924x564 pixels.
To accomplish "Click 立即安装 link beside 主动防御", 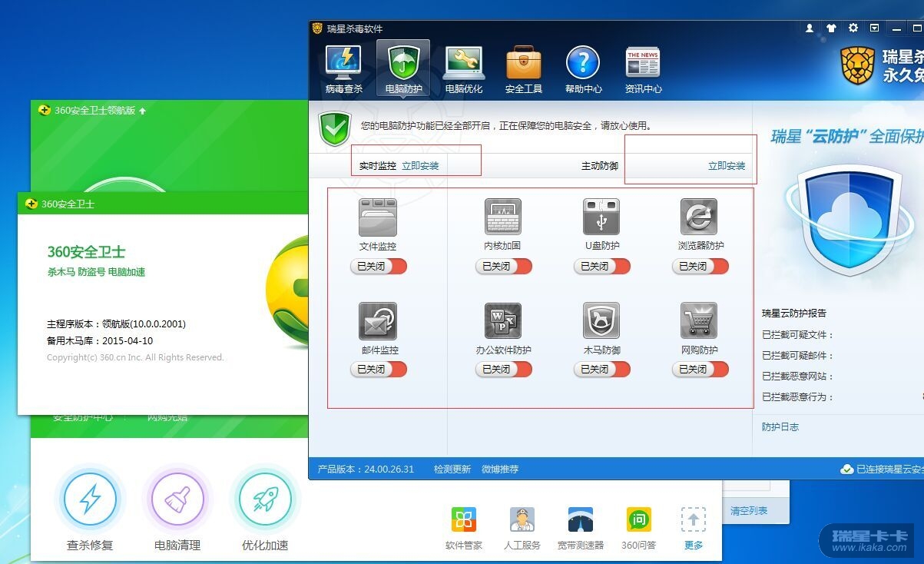I will 727,165.
